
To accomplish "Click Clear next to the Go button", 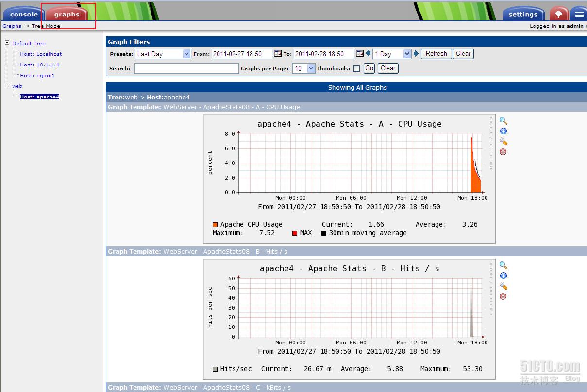I will coord(388,68).
